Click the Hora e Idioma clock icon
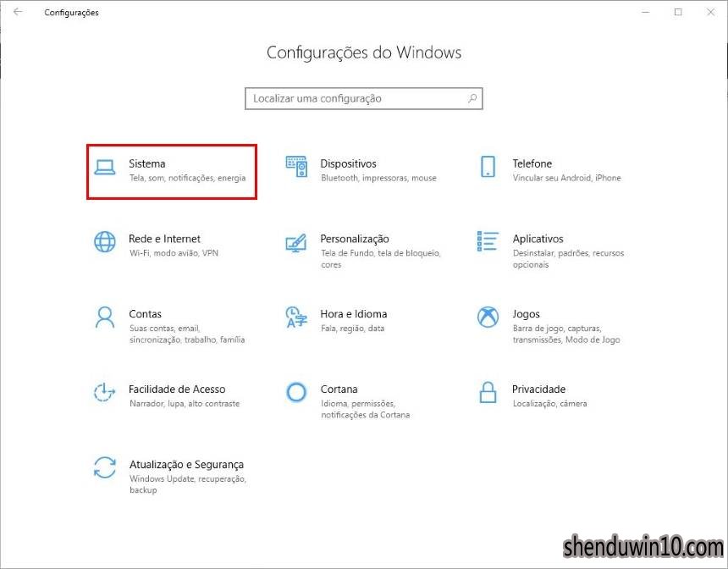Image resolution: width=728 pixels, height=569 pixels. (296, 318)
